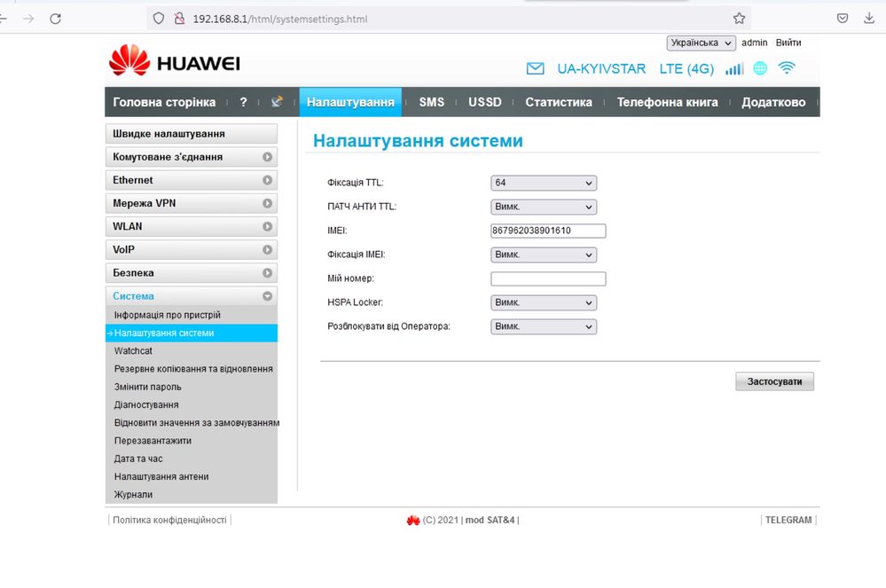886x588 pixels.
Task: Click the admin user link
Action: (x=755, y=43)
